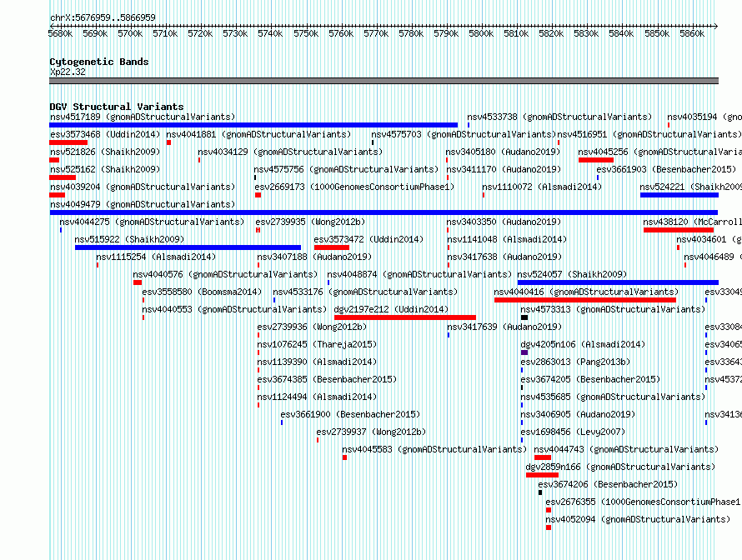Select dgv4205n106 (Alsmadi2014) label
The width and height of the screenshot is (742, 560).
pos(583,344)
